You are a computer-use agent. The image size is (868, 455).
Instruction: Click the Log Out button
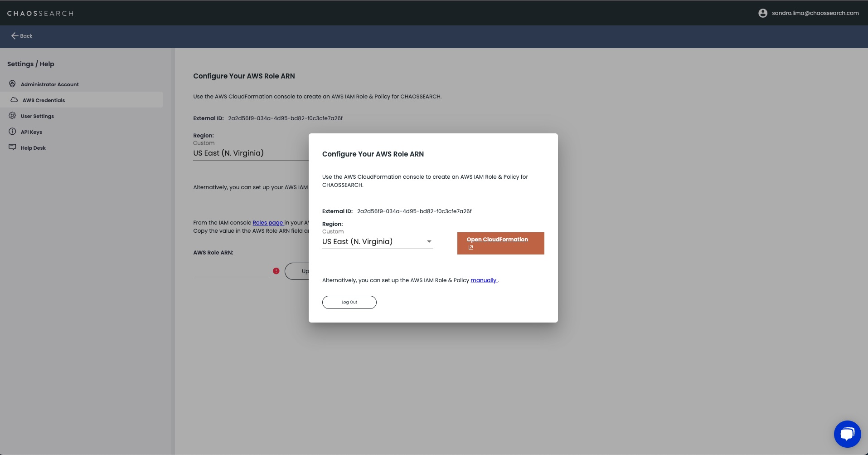click(x=349, y=302)
